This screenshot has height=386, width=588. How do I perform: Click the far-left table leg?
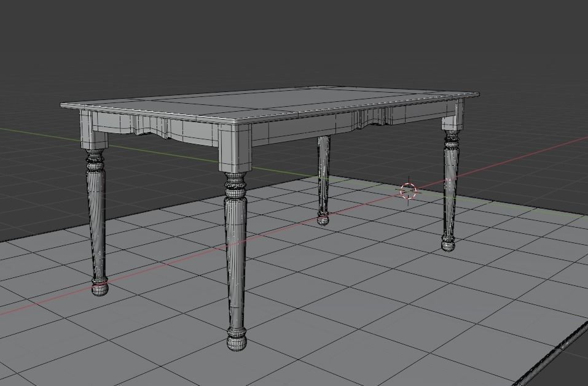(95, 203)
